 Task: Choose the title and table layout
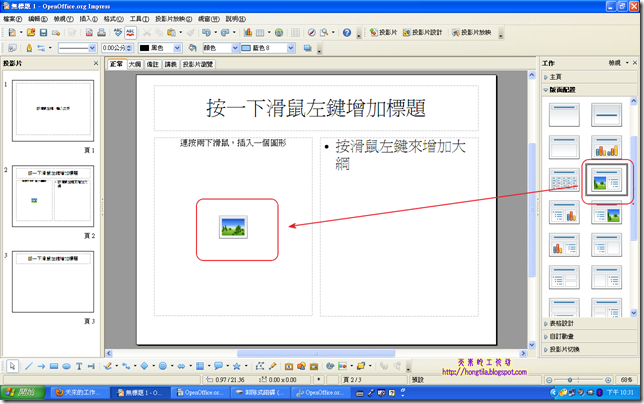(564, 180)
